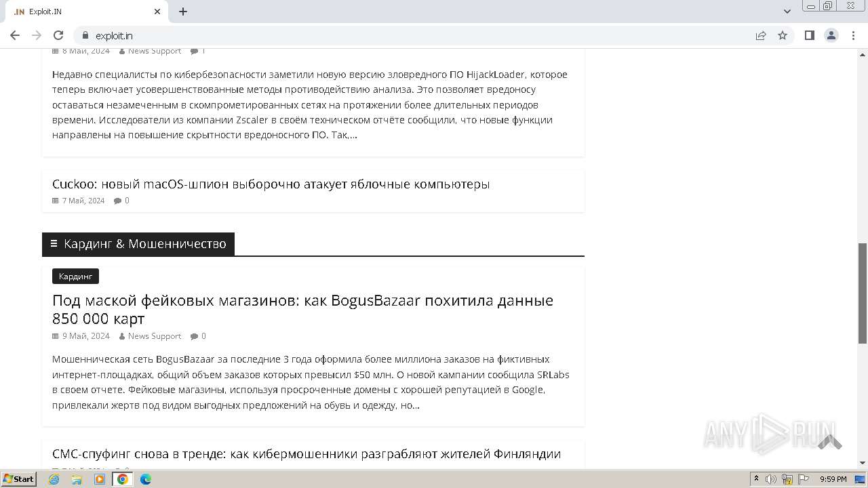868x488 pixels.
Task: Open the BogusBazaar 850 000 карт article
Action: pyautogui.click(x=302, y=309)
